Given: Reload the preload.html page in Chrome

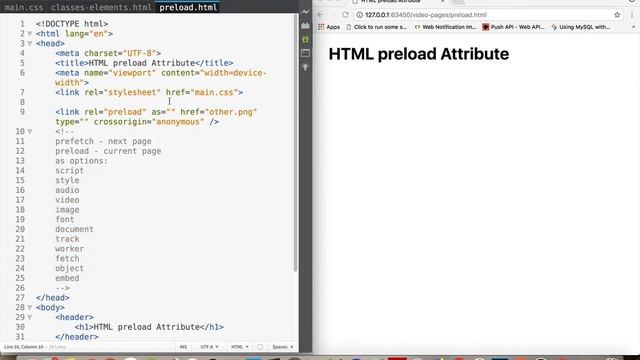Looking at the screenshot, I should pyautogui.click(x=345, y=15).
